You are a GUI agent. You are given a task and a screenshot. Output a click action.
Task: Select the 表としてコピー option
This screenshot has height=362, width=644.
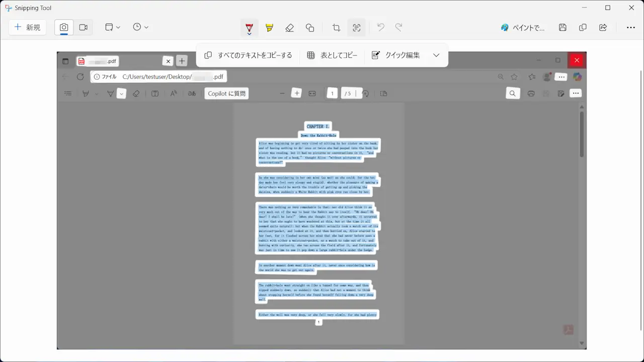pos(333,55)
